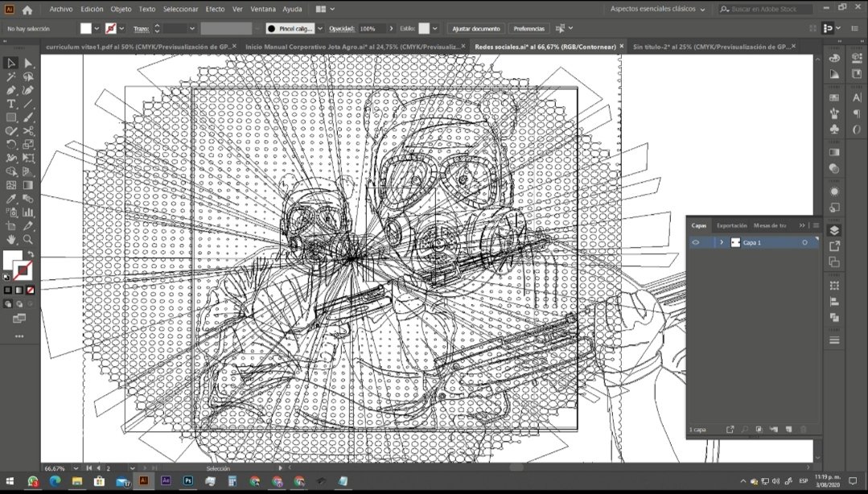Set paint mode to solid Color
868x494 pixels.
(8, 290)
